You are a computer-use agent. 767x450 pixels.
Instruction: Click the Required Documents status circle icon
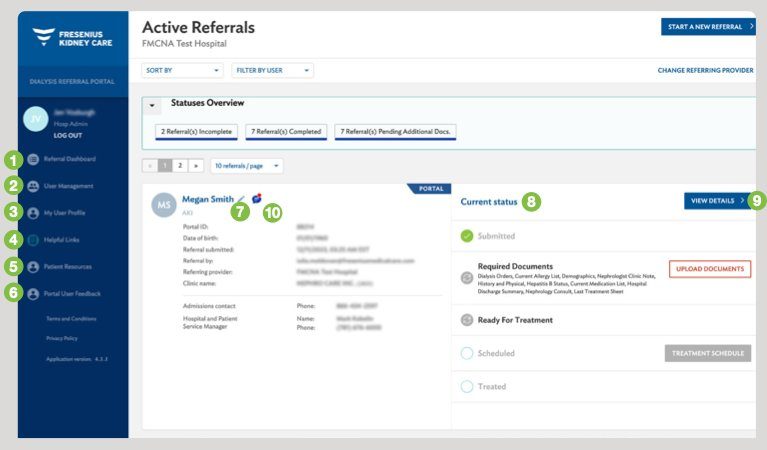tap(467, 278)
